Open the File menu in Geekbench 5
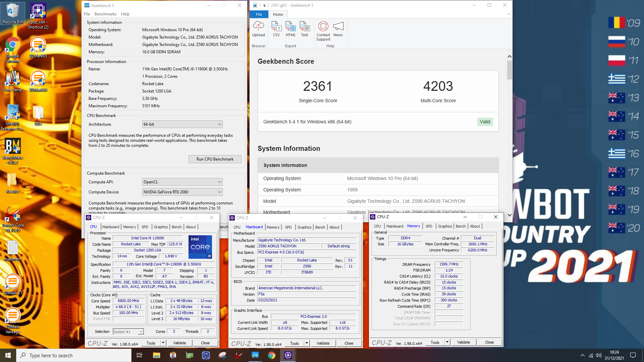644x362 pixels. pyautogui.click(x=87, y=14)
